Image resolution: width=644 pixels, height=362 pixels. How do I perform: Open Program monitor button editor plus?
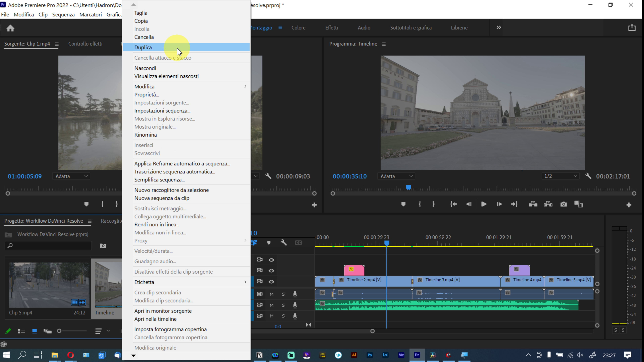629,205
